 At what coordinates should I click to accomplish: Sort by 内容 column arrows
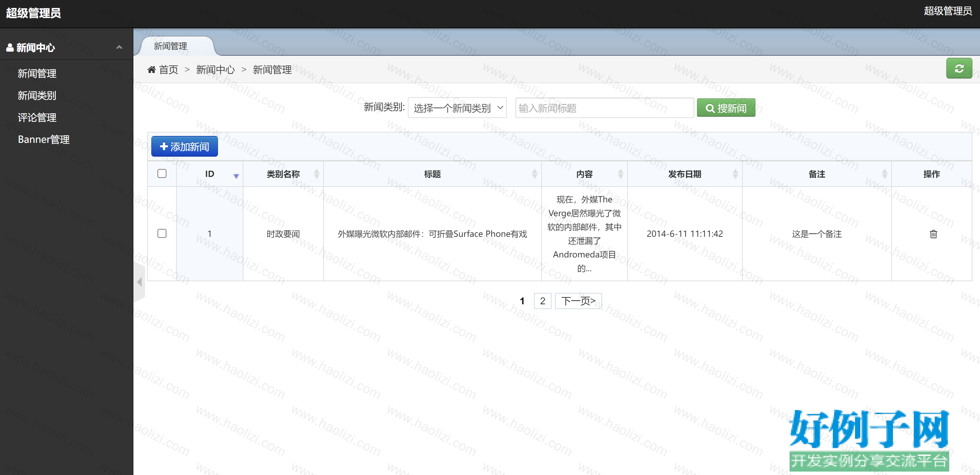[620, 174]
